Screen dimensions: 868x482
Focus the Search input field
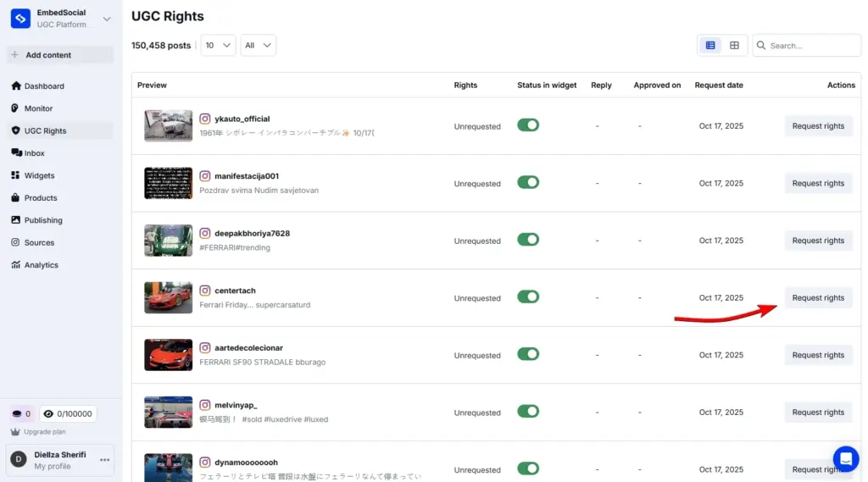(x=807, y=46)
